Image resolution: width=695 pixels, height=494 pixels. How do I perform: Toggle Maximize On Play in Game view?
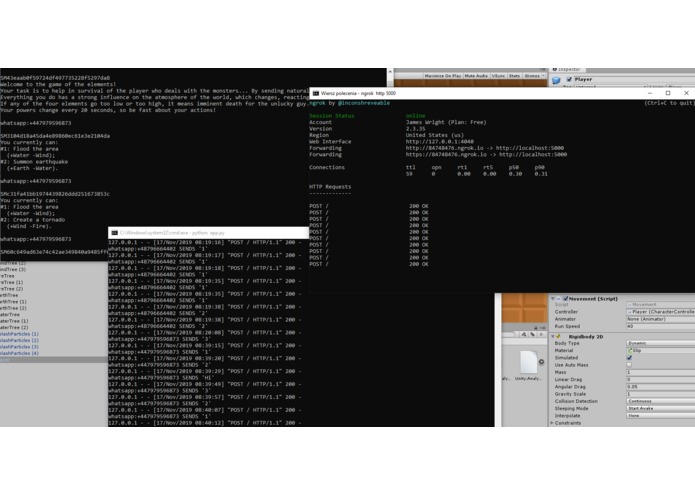click(x=442, y=76)
